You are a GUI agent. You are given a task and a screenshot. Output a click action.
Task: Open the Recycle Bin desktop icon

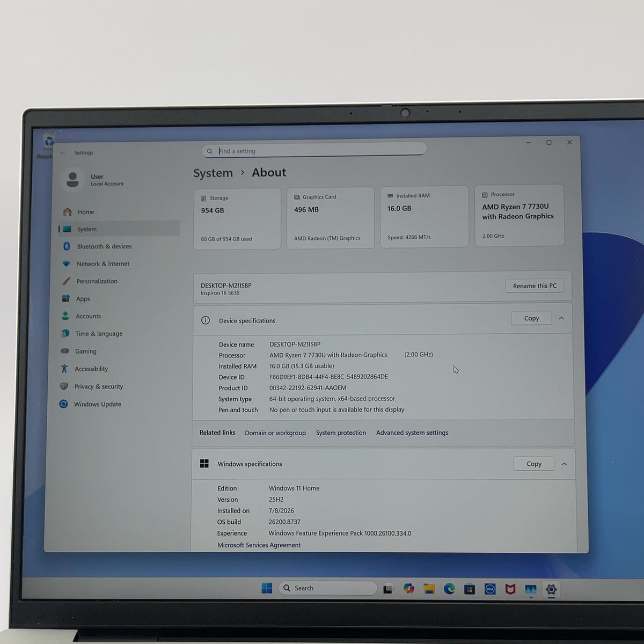[48, 145]
